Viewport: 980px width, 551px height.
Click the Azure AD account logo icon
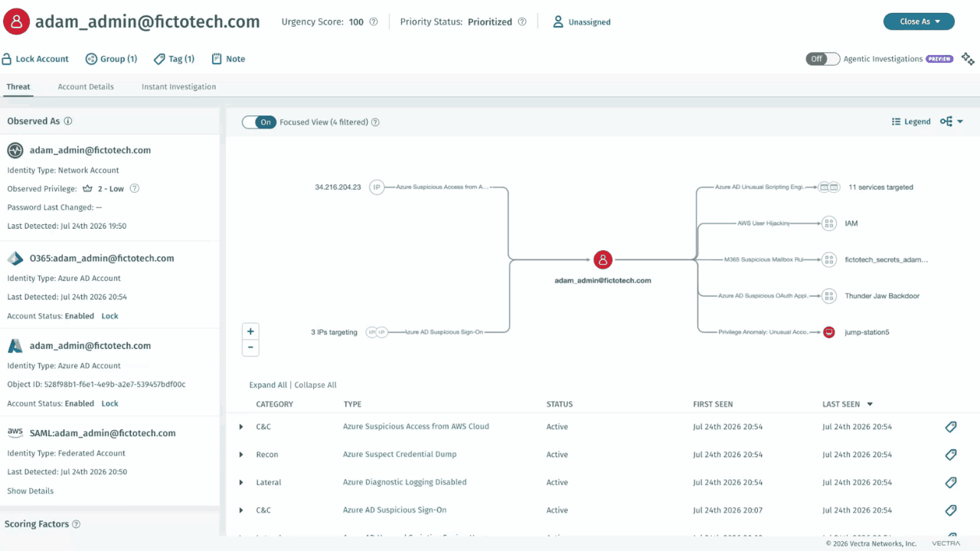point(15,346)
